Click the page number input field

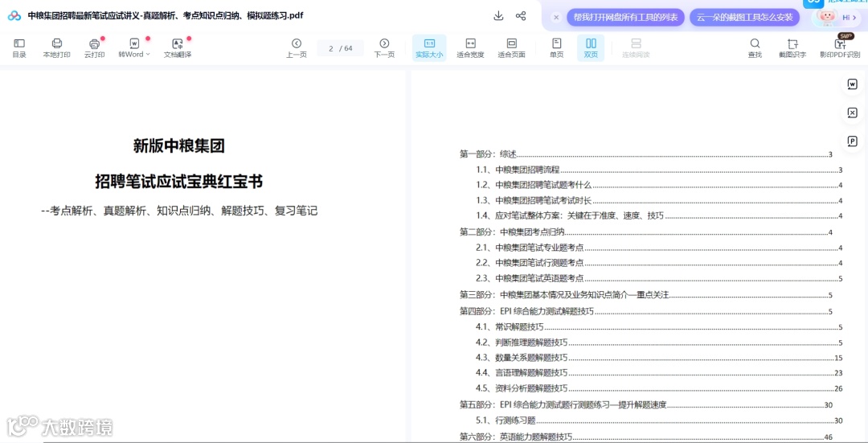341,48
